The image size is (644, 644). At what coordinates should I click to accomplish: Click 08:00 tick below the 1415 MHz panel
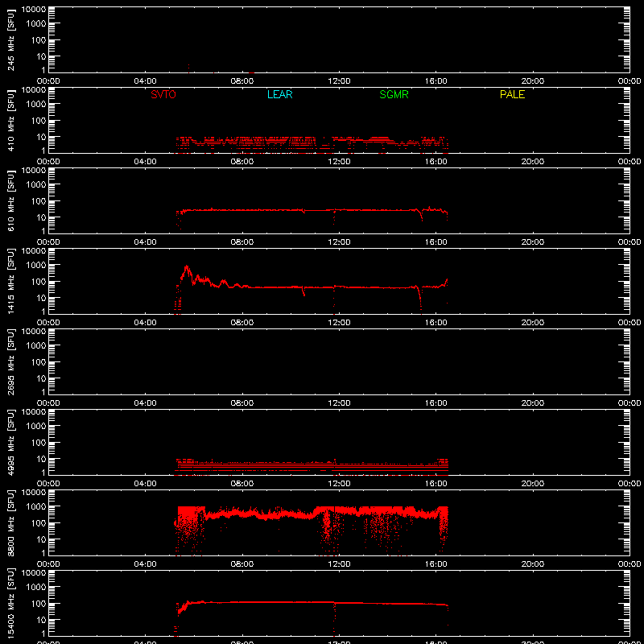point(242,323)
